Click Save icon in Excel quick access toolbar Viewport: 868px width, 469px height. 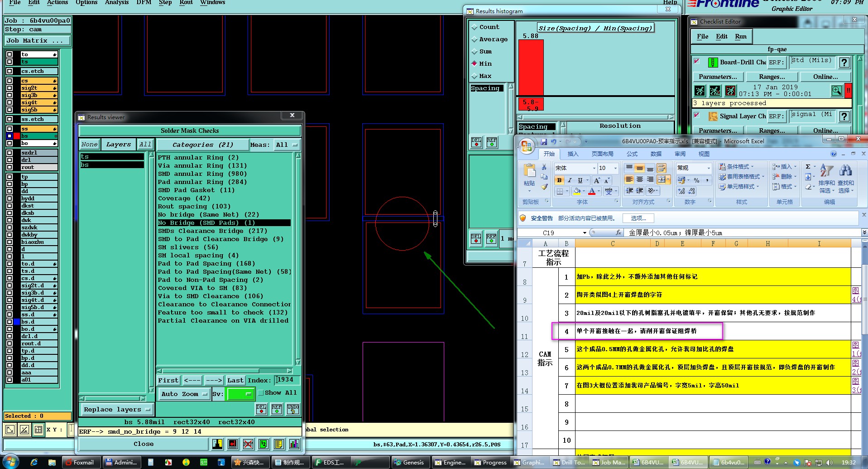pyautogui.click(x=544, y=142)
